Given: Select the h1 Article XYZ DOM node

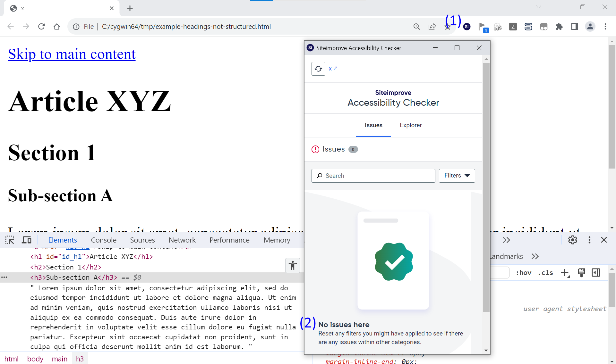Looking at the screenshot, I should (91, 257).
